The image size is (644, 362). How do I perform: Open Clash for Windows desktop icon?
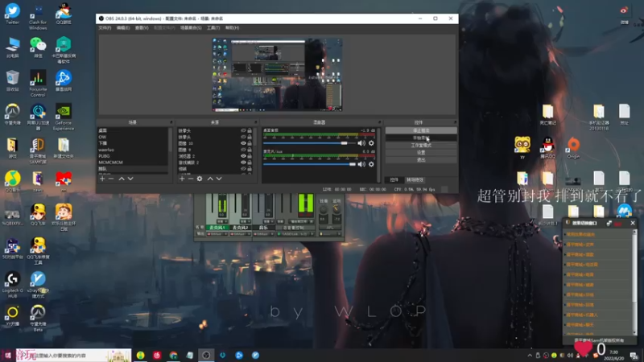click(x=38, y=16)
